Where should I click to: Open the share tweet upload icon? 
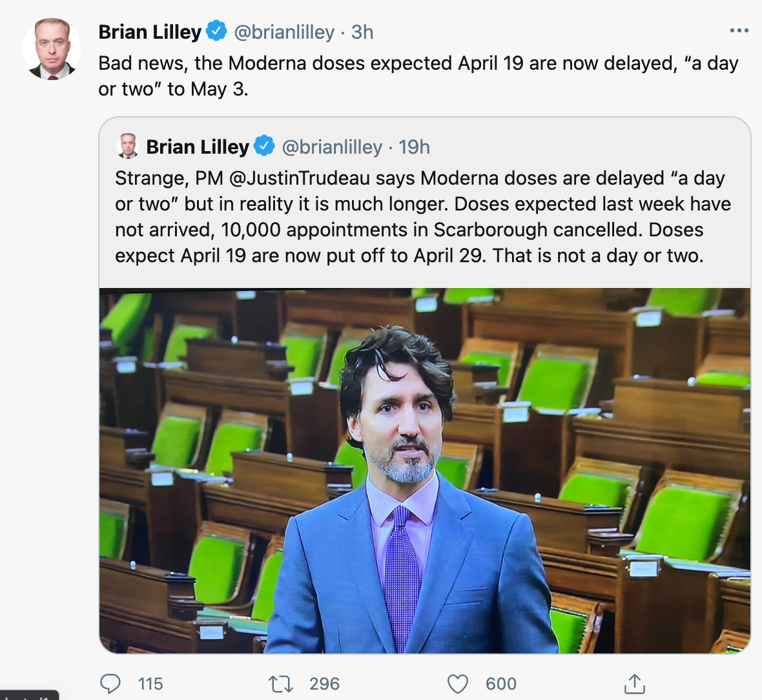[634, 683]
